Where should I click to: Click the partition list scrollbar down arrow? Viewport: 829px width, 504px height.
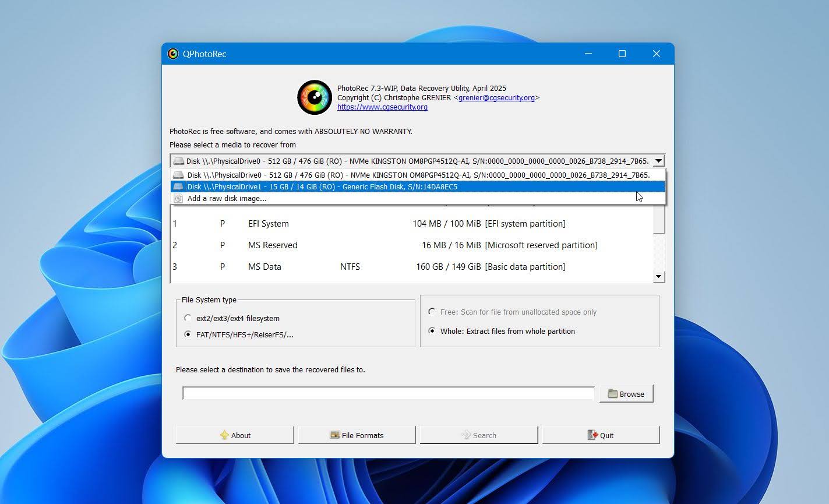(x=659, y=276)
